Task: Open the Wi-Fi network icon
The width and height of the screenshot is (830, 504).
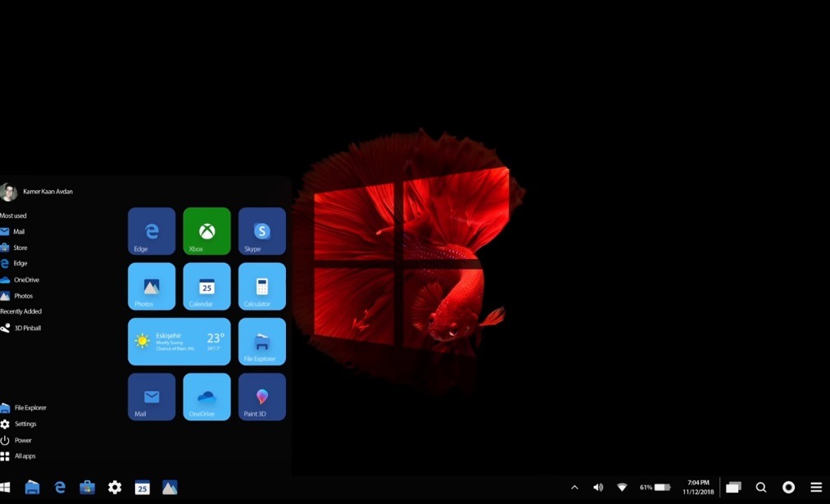Action: [622, 488]
